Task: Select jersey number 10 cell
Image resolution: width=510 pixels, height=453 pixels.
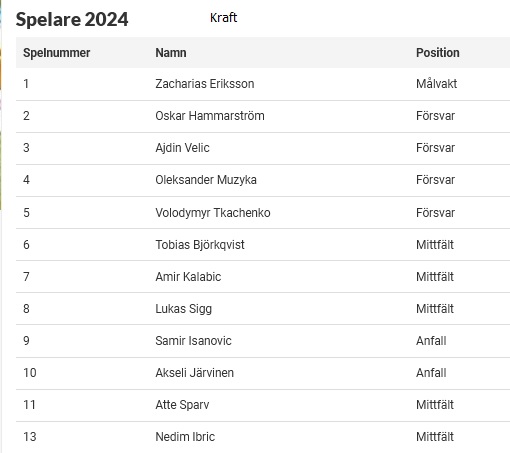Action: coord(30,373)
